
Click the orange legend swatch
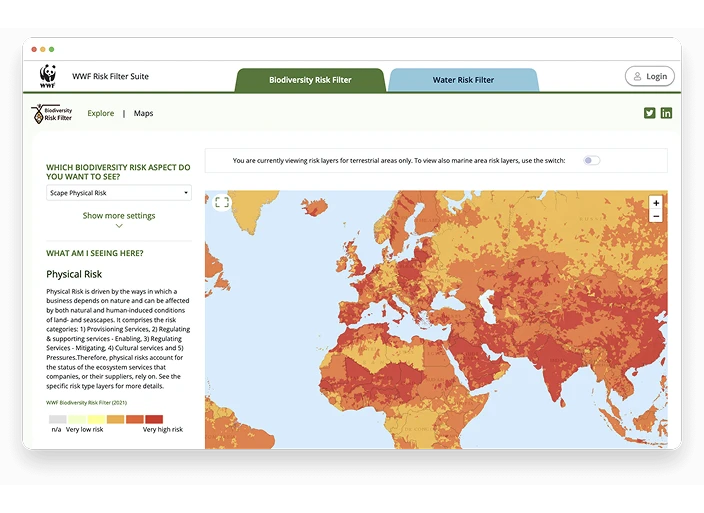pyautogui.click(x=135, y=419)
